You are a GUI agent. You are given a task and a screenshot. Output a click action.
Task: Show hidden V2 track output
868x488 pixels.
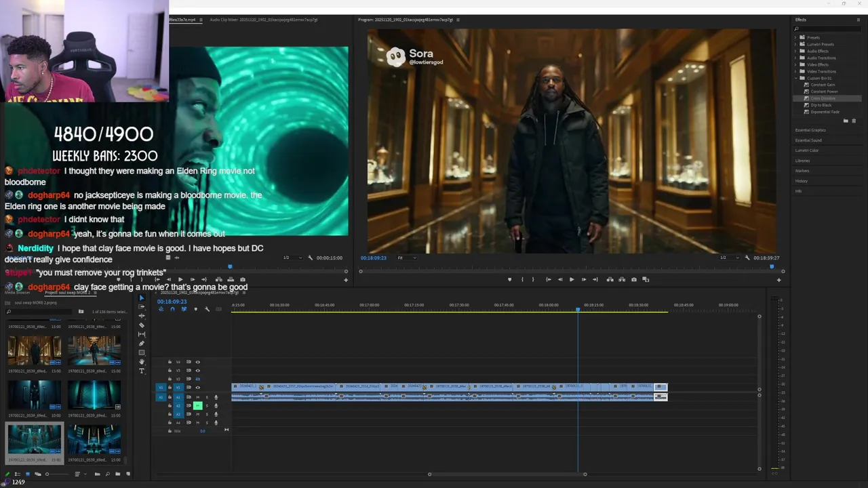pyautogui.click(x=198, y=379)
